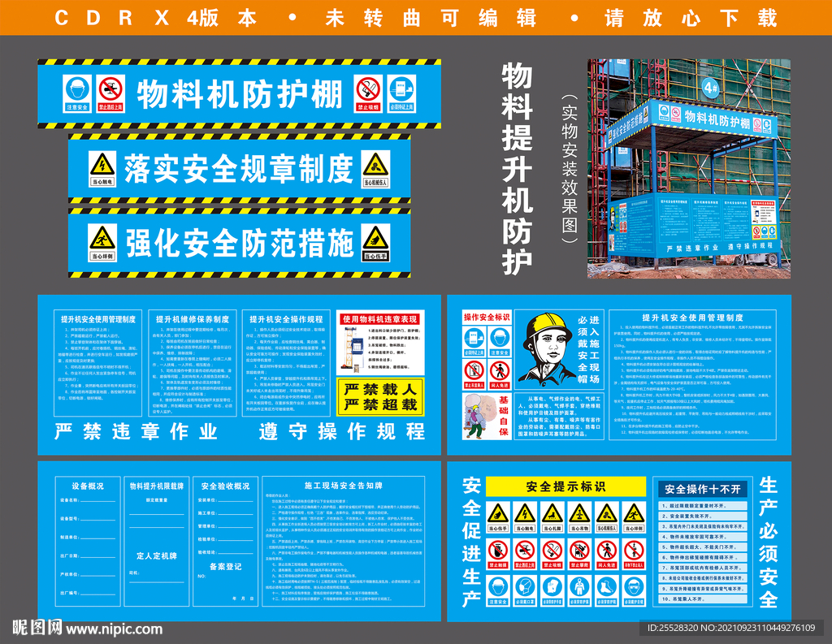The image size is (832, 644).
Task: Click the installed shelter photo
Action: pyautogui.click(x=688, y=169)
